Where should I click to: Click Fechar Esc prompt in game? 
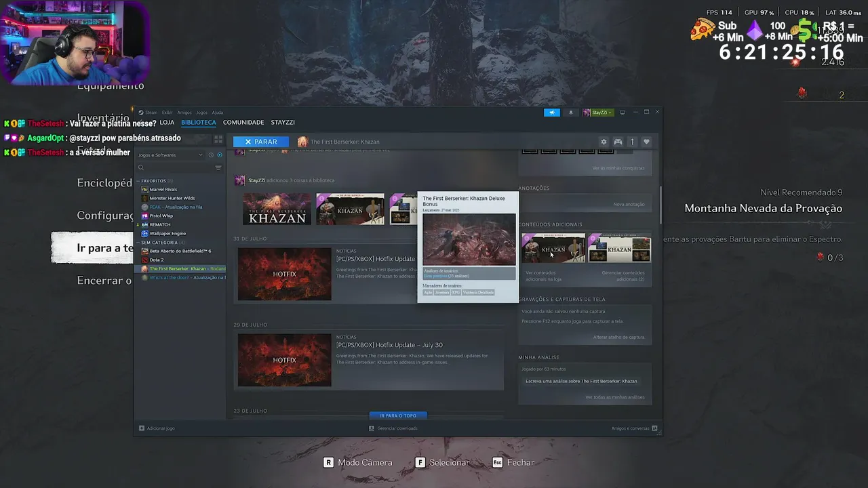pyautogui.click(x=513, y=462)
